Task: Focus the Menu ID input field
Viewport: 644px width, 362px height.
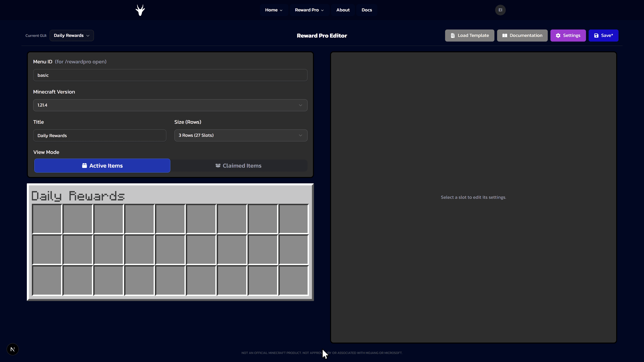Action: [x=170, y=75]
